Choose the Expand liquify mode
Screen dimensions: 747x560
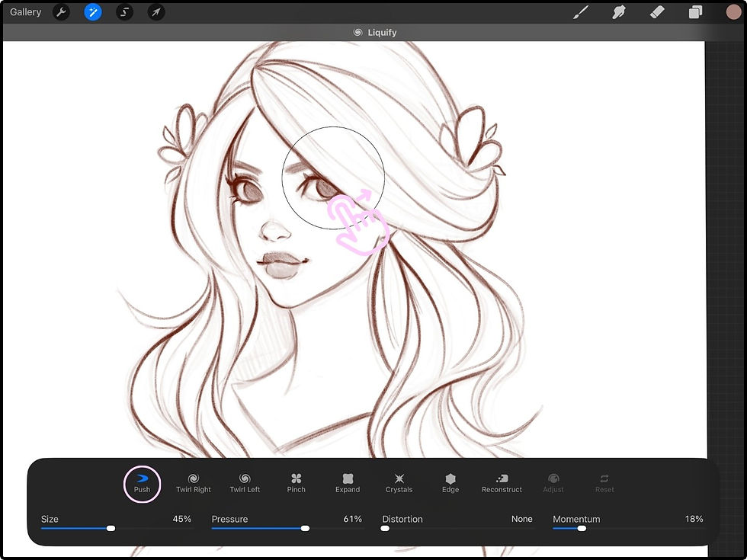(348, 483)
